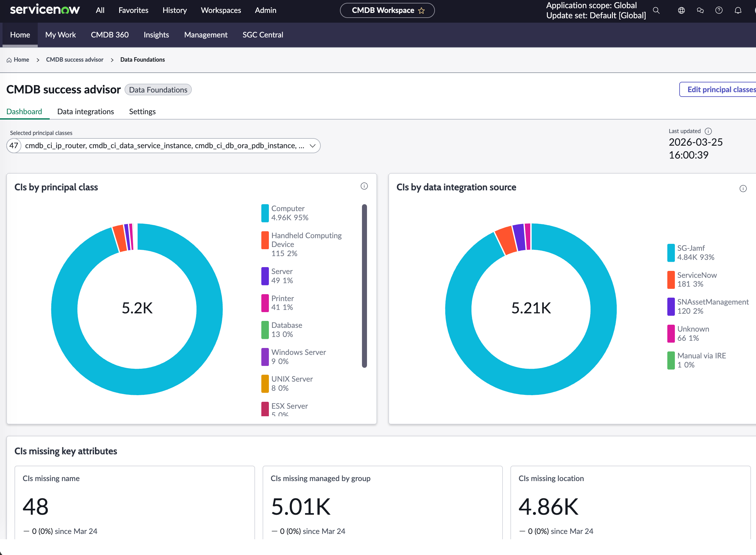This screenshot has height=555, width=756.
Task: Click the Update set: Default [Global] text
Action: pyautogui.click(x=596, y=15)
